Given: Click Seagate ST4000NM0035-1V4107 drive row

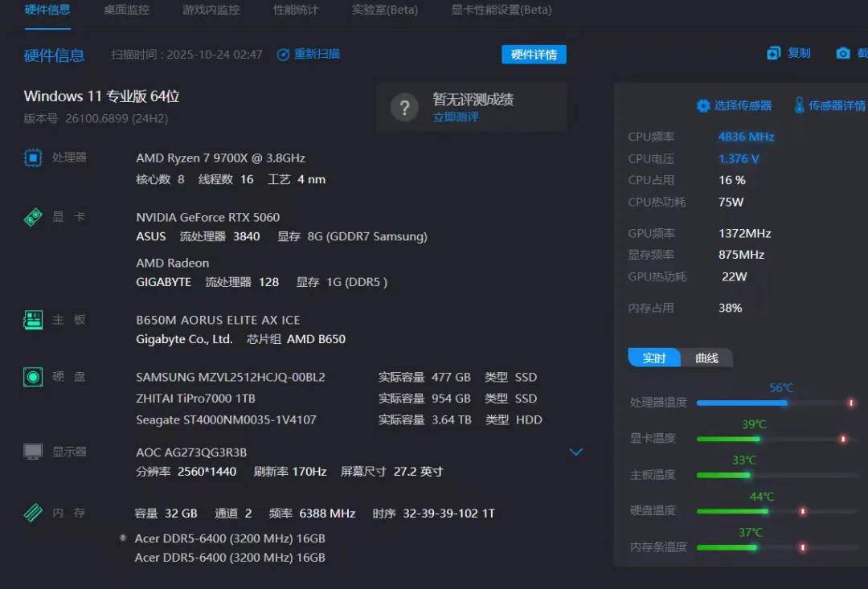Looking at the screenshot, I should 339,419.
